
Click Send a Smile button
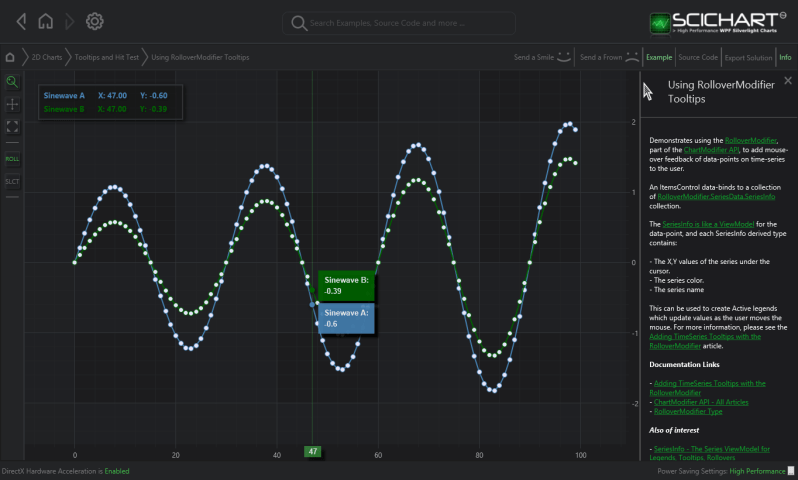[542, 57]
